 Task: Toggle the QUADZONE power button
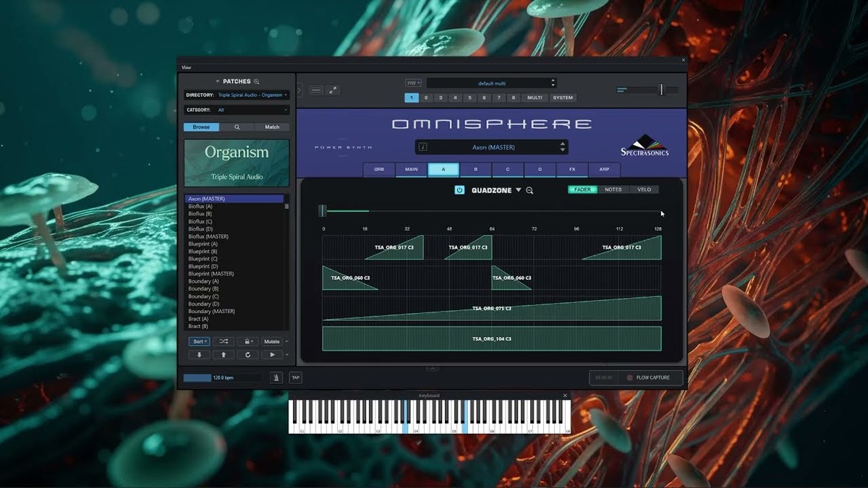click(459, 190)
